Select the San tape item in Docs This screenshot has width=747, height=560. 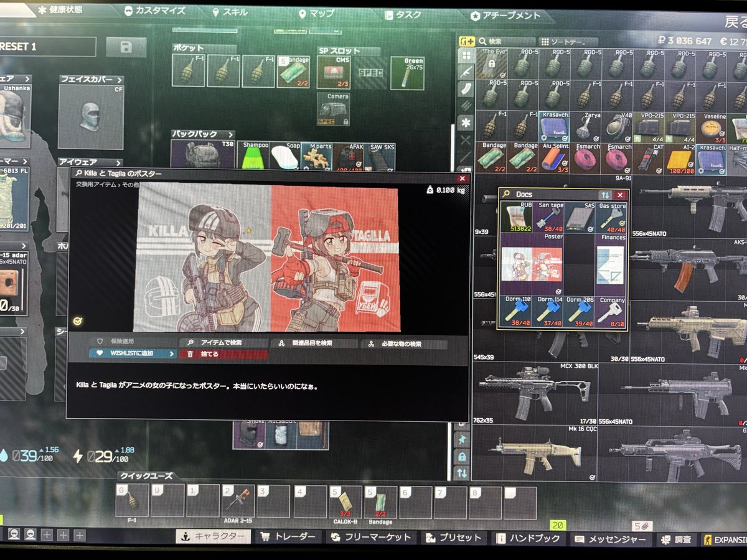click(548, 217)
